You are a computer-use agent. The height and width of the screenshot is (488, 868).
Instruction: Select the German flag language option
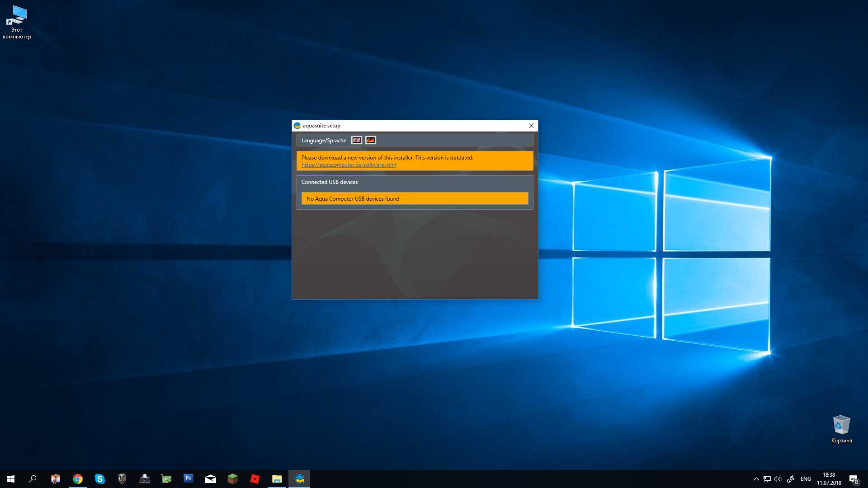(x=370, y=140)
